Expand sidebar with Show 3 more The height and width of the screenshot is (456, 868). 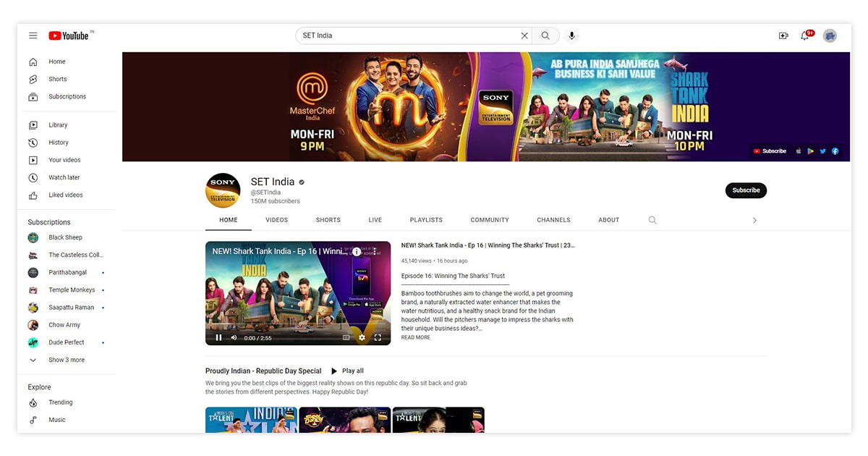tap(66, 360)
